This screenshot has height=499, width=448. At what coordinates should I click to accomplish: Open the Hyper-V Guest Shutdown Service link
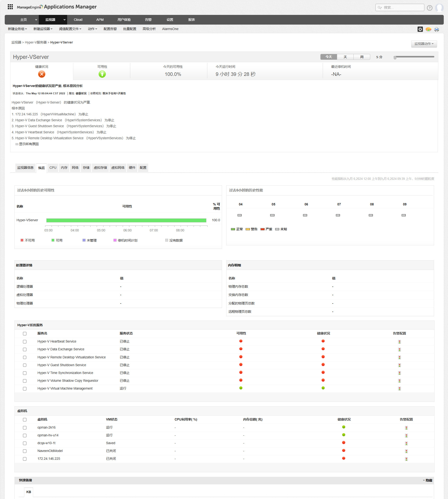(62, 365)
